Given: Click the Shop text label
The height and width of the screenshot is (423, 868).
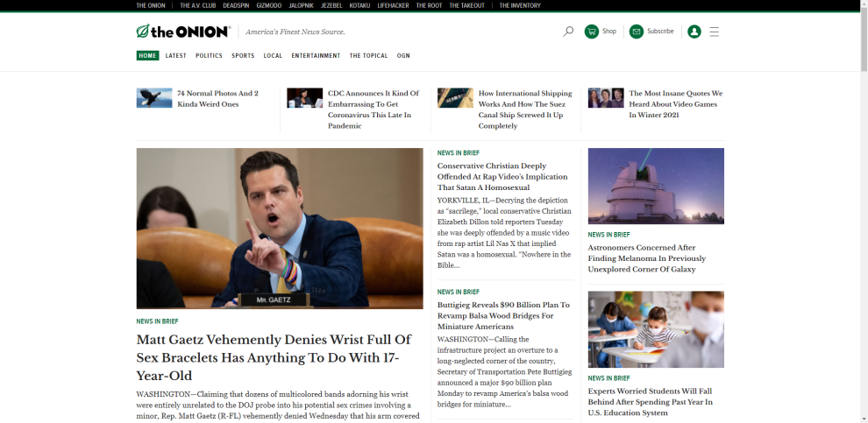Looking at the screenshot, I should (609, 32).
